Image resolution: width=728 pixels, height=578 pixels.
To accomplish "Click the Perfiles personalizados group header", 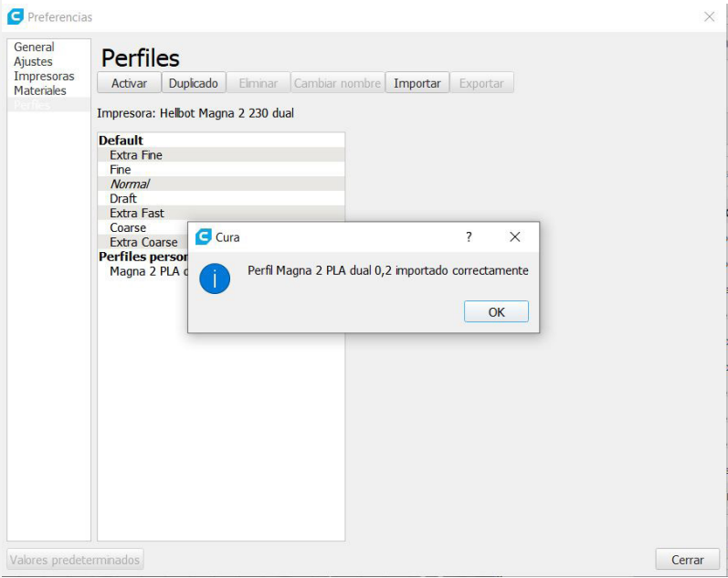I will click(142, 257).
